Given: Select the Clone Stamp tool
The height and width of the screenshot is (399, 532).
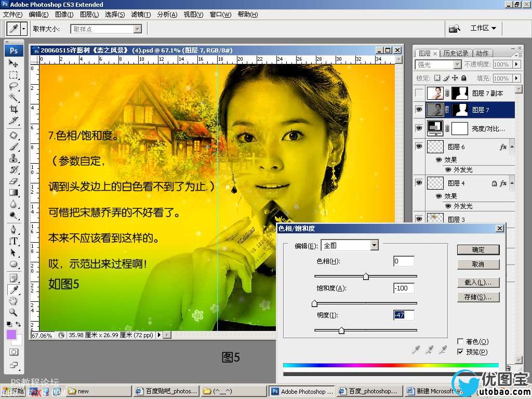Looking at the screenshot, I should (13, 158).
